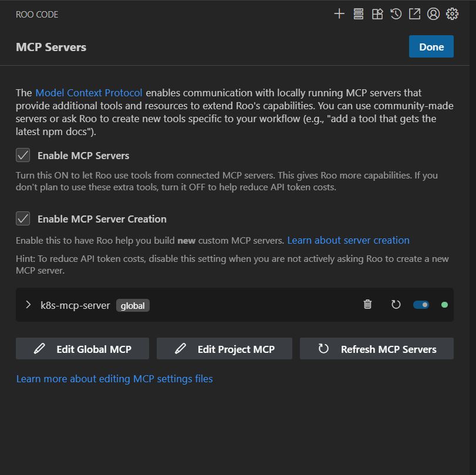Open the Marketplace icon in header
476x475 pixels.
point(377,14)
